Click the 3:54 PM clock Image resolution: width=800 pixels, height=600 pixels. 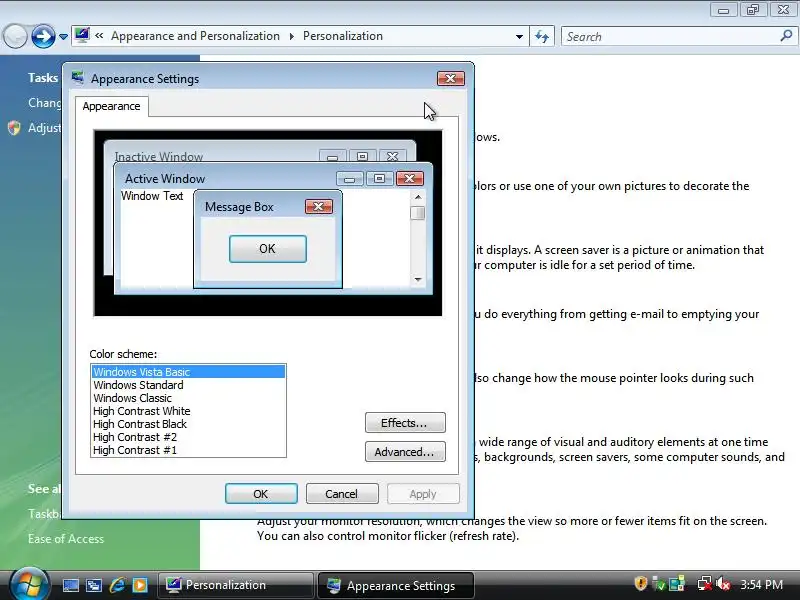point(761,584)
